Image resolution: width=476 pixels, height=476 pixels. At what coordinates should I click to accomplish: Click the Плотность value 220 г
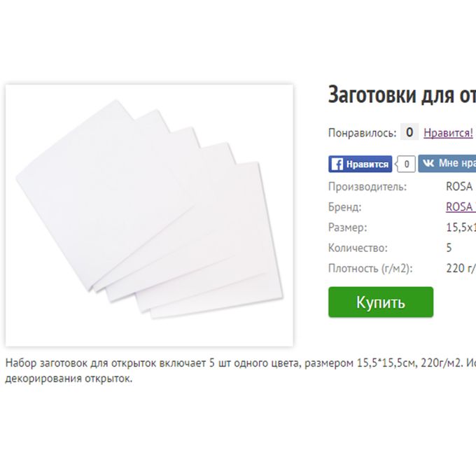tap(461, 268)
